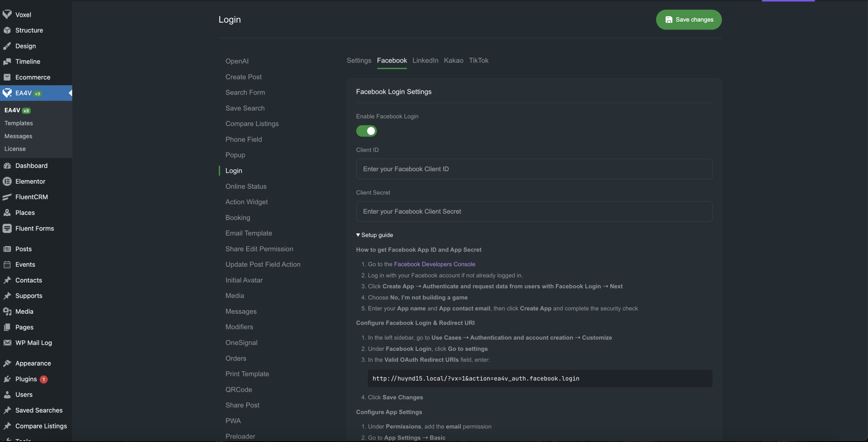Click the Facebook Client ID input field
Screen dimensions: 868x442
click(534, 169)
